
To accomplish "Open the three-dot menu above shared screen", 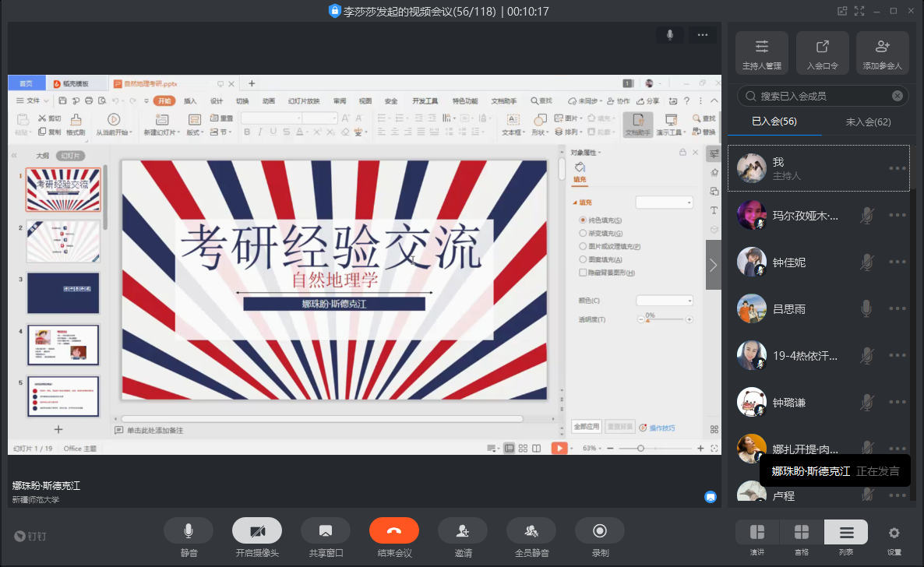I will 702,35.
